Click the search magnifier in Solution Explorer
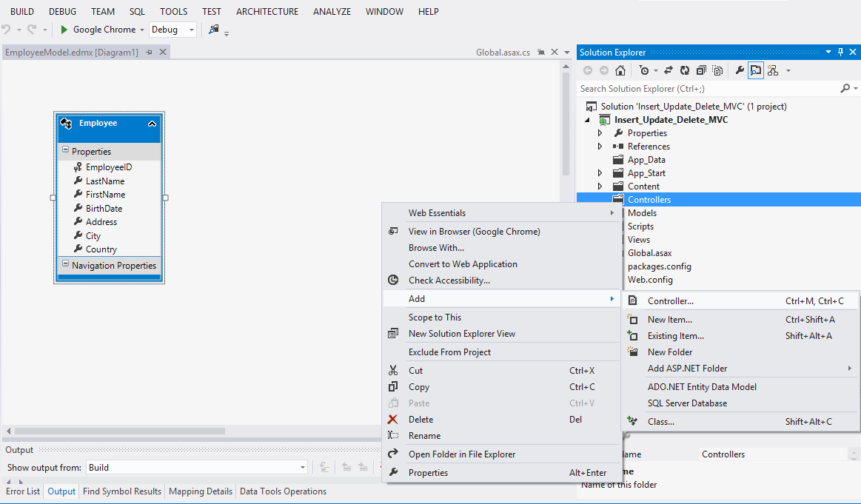861x504 pixels. pyautogui.click(x=845, y=87)
